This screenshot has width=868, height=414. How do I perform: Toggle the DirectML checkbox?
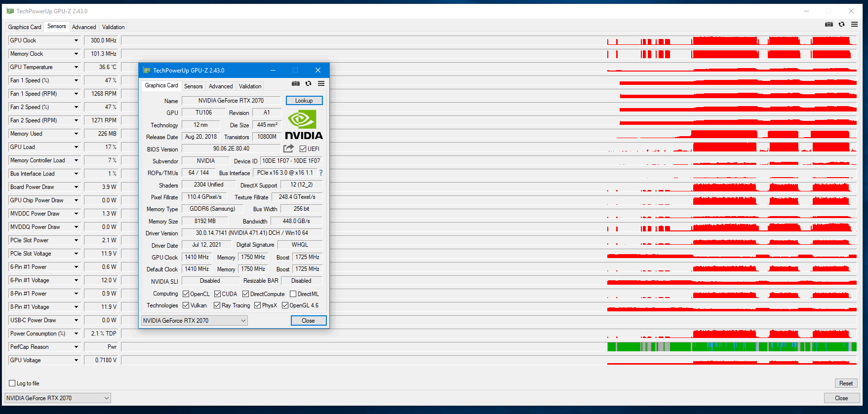(293, 294)
